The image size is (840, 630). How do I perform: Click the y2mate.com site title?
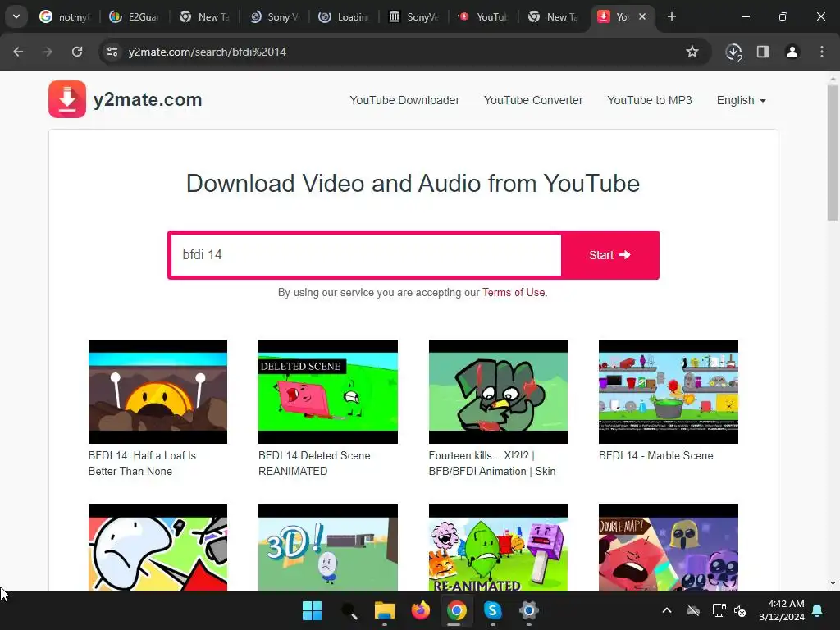point(148,99)
